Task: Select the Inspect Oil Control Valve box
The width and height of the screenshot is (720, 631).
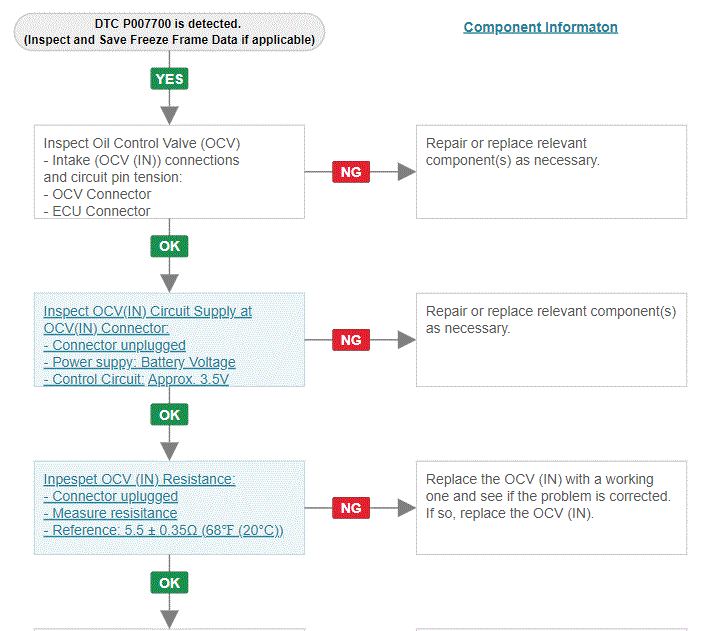Action: 169,172
